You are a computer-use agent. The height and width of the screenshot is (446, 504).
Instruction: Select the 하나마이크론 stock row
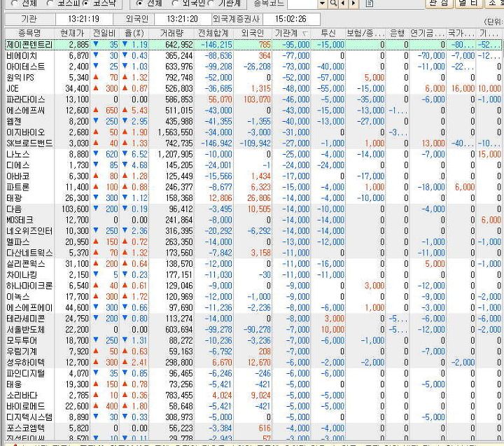[x=252, y=286]
